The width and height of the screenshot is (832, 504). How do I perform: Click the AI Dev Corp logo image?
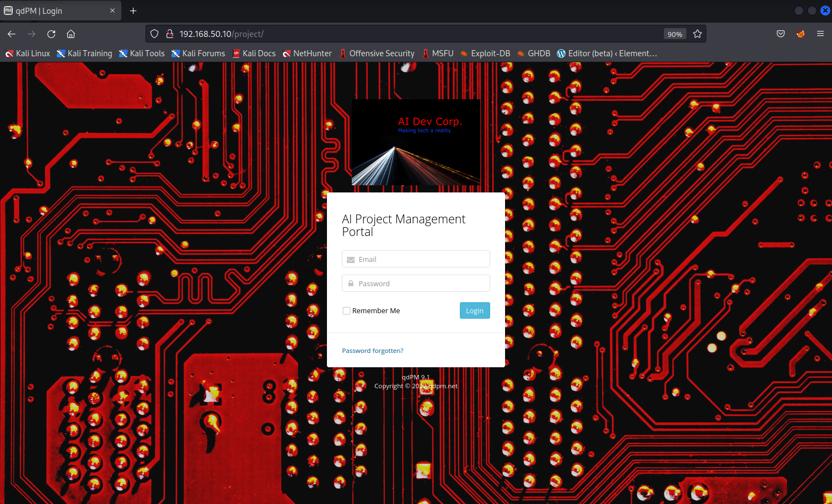tap(416, 142)
